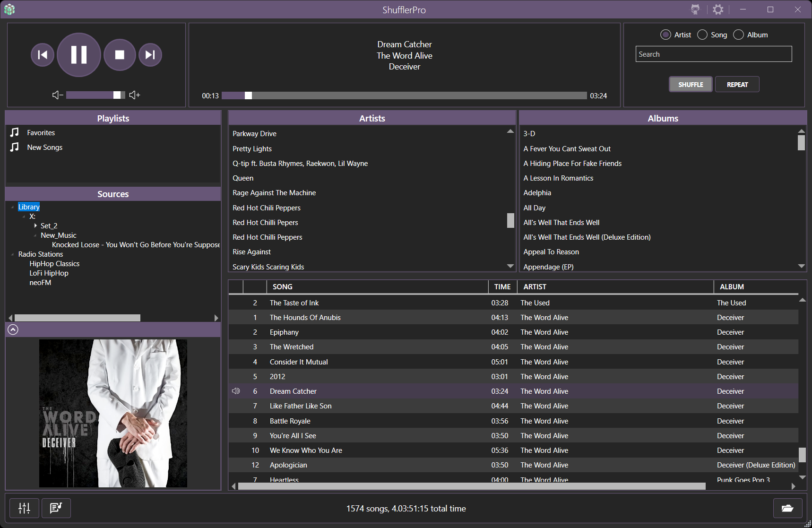This screenshot has width=812, height=528.
Task: Collapse the album art panel
Action: click(x=13, y=330)
